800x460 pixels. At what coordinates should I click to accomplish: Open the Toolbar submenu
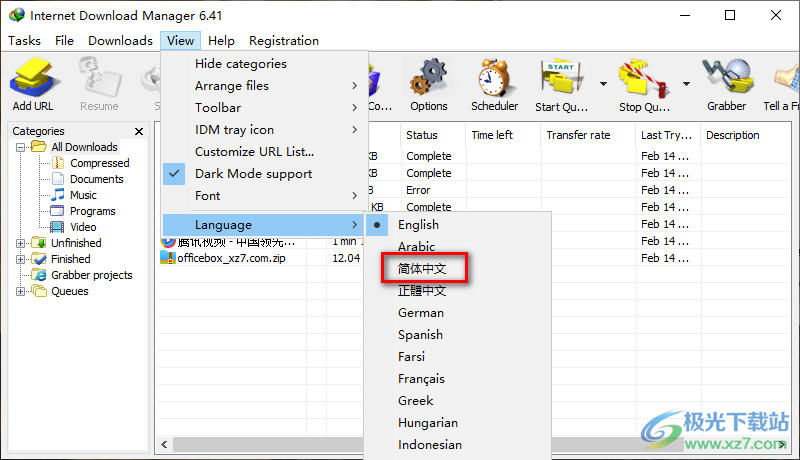[264, 108]
